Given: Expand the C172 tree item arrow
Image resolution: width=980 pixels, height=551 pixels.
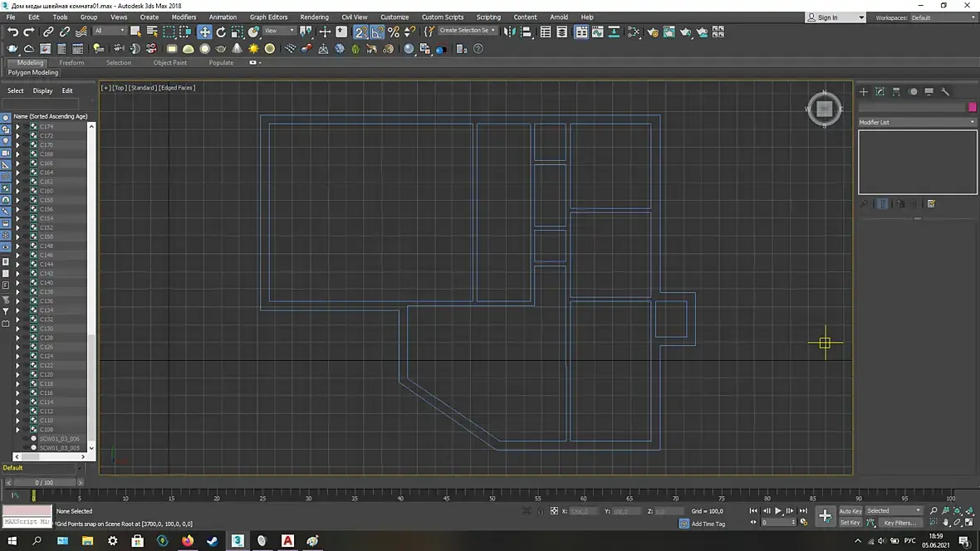Looking at the screenshot, I should click(x=17, y=135).
